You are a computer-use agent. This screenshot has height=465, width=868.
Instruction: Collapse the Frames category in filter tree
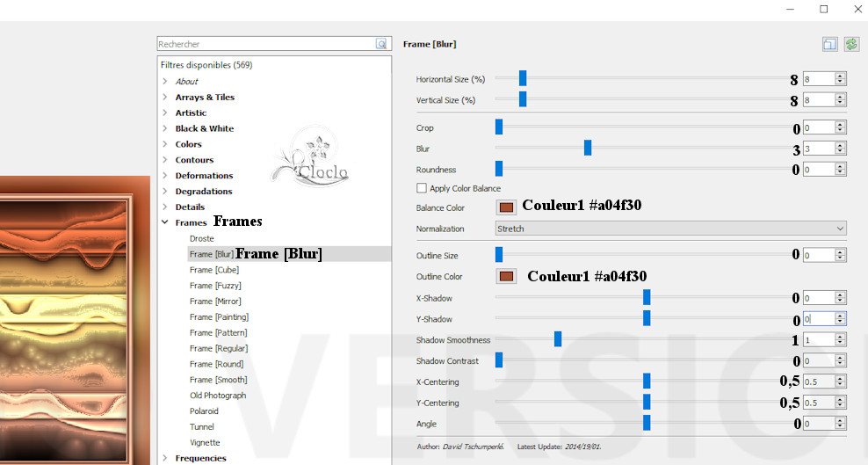(x=164, y=223)
